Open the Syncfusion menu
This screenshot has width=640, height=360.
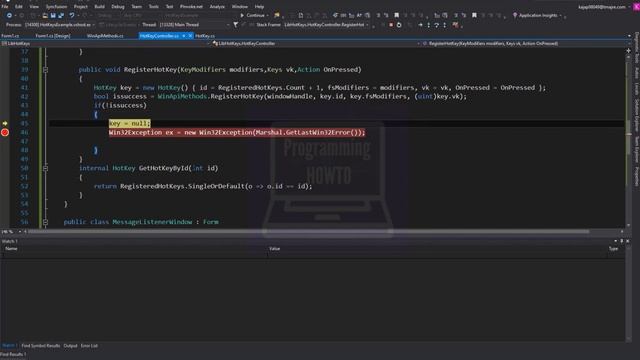tap(56, 7)
